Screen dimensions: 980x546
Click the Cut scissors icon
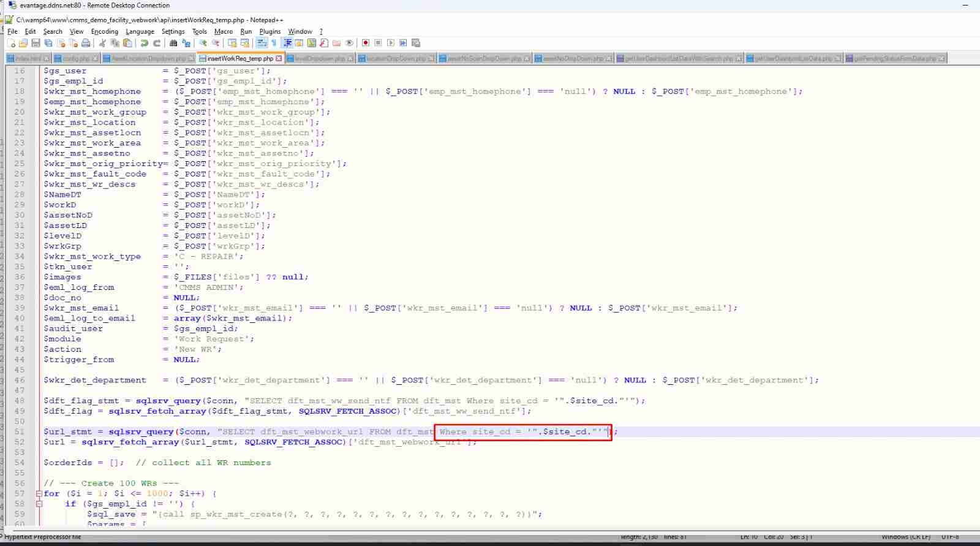[102, 43]
